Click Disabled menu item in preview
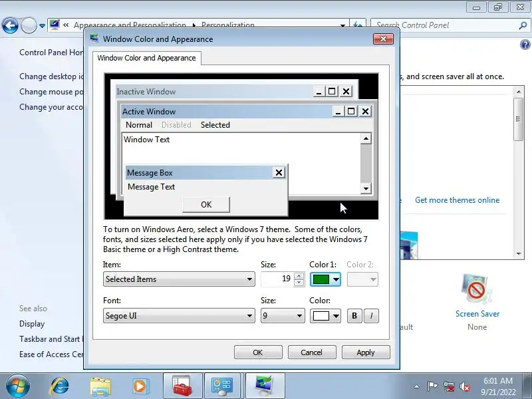This screenshot has height=399, width=532. pos(176,125)
